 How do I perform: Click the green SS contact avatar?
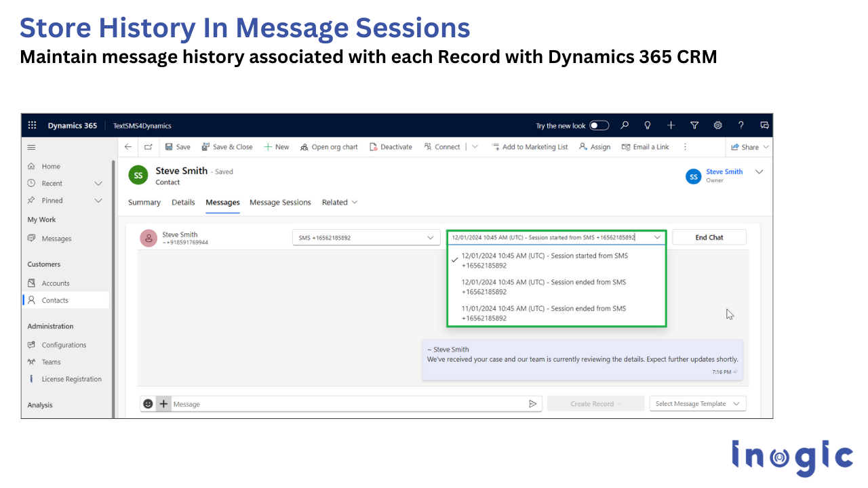coord(138,175)
